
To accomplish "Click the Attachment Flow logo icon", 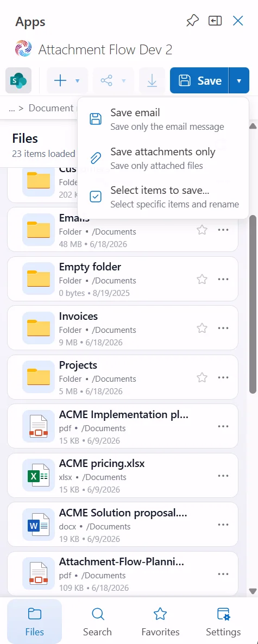I will [23, 49].
